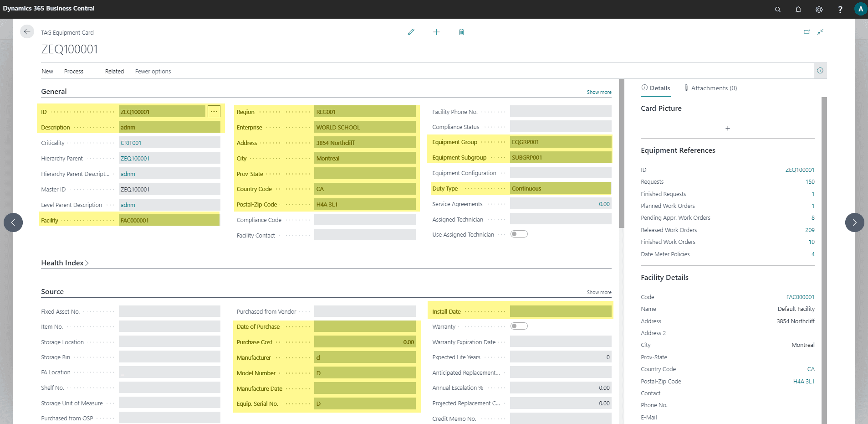Switch to the Attachments (0) tab
This screenshot has height=424, width=868.
pyautogui.click(x=710, y=88)
